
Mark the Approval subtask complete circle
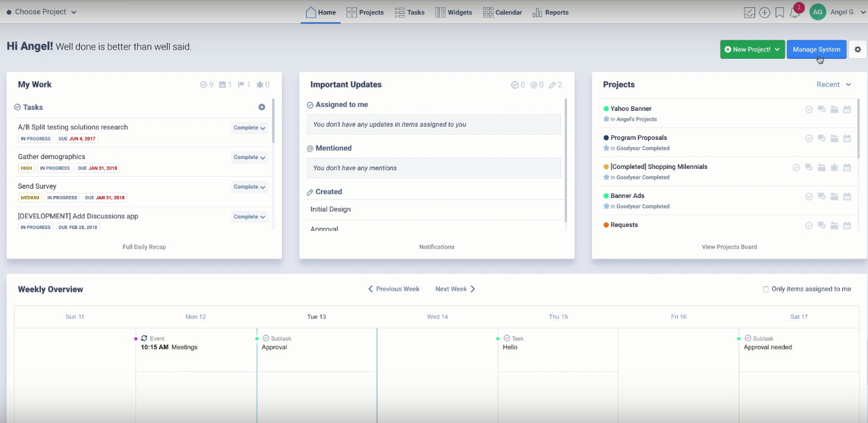coord(265,338)
